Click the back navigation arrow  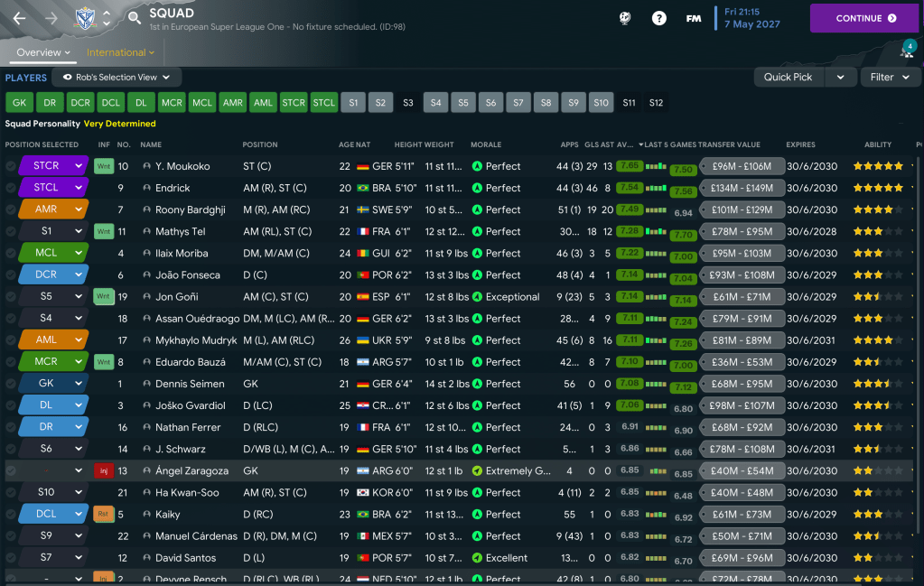(x=20, y=18)
